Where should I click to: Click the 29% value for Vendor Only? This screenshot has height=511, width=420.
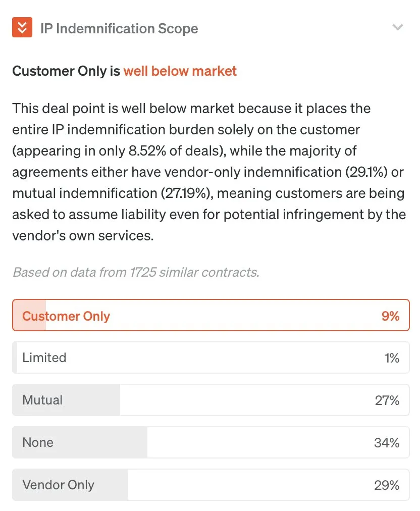click(387, 485)
